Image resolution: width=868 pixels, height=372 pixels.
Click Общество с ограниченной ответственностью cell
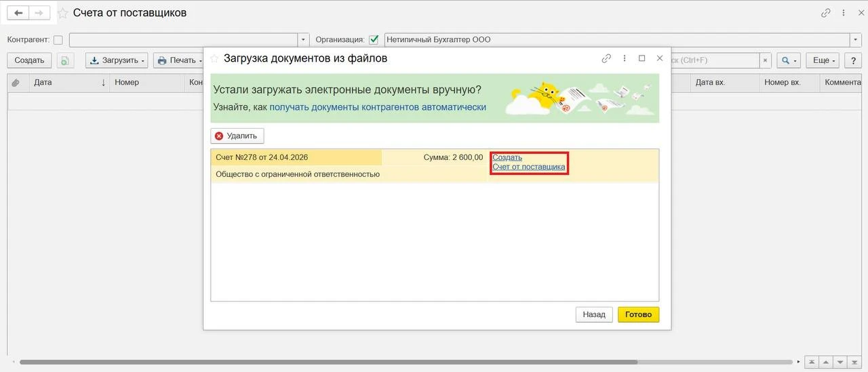[296, 174]
